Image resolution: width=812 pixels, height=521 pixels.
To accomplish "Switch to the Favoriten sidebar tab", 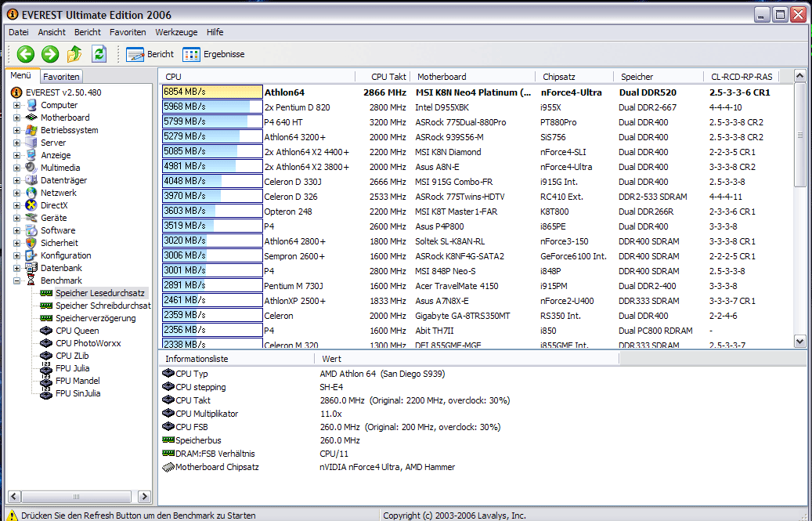I will pos(61,77).
